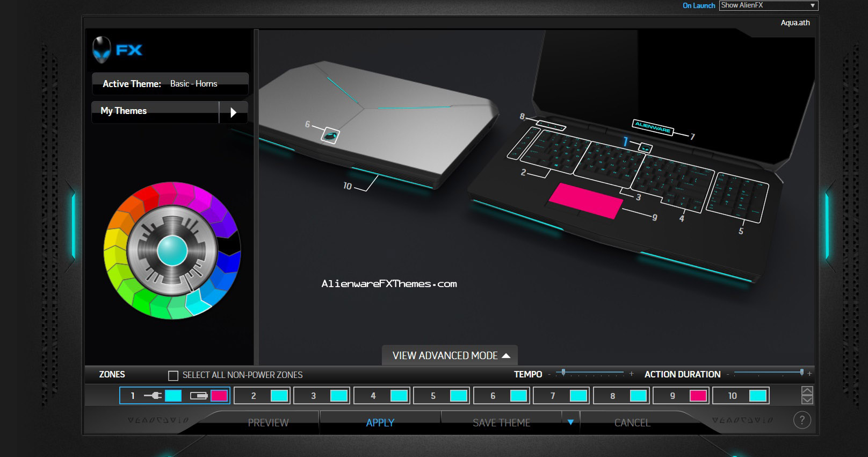The height and width of the screenshot is (457, 868).
Task: Select the Alienware nameplate zone 7 on laptop
Action: pyautogui.click(x=653, y=127)
